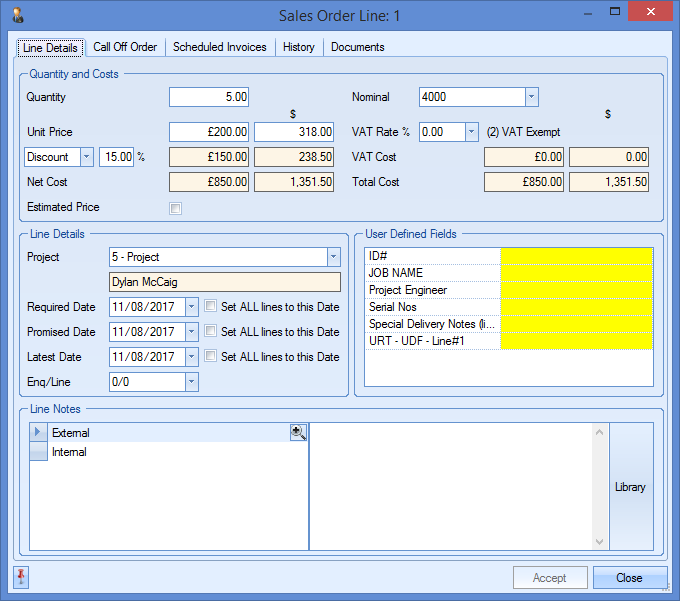Click the magnifier icon in External notes row
680x601 pixels.
click(298, 432)
